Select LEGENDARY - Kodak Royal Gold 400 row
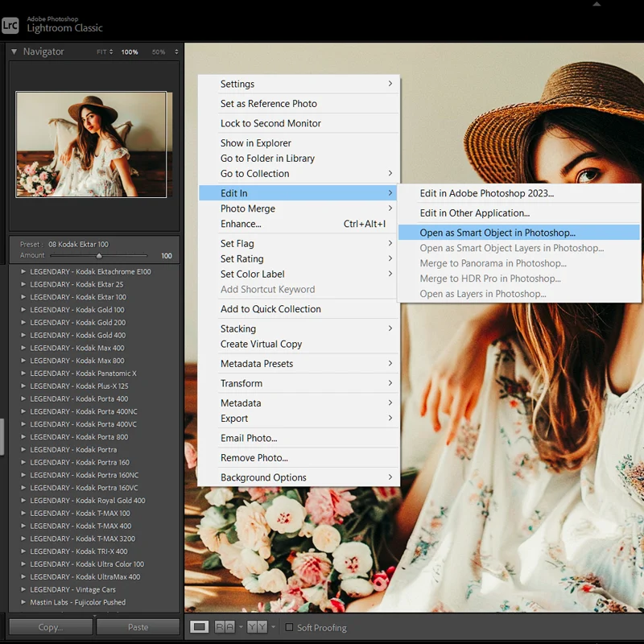This screenshot has width=644, height=644. coord(94,501)
